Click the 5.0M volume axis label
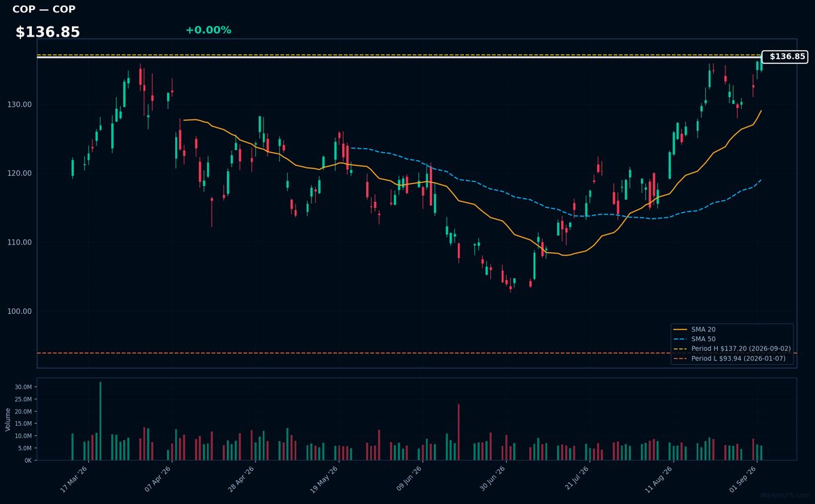The width and height of the screenshot is (815, 504). (25, 448)
